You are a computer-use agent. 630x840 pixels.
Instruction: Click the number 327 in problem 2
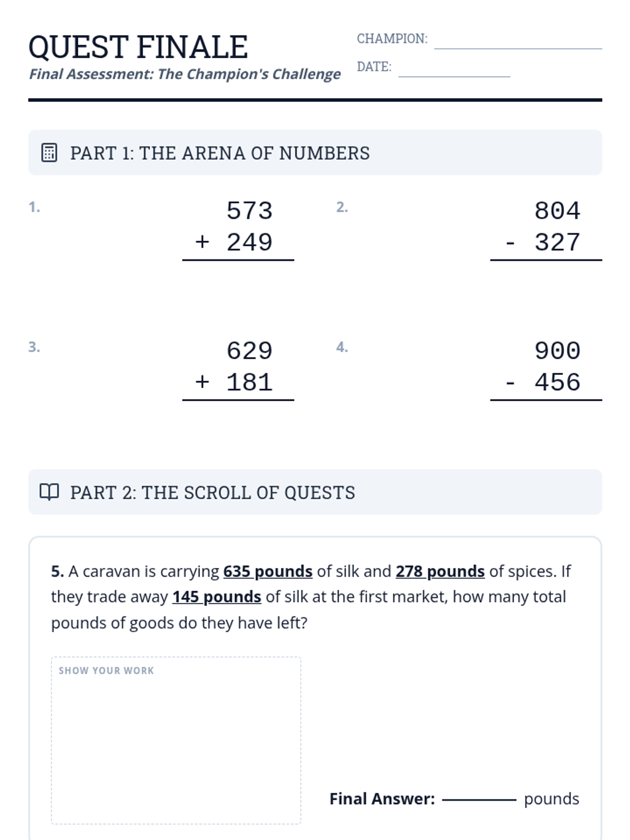click(x=557, y=243)
